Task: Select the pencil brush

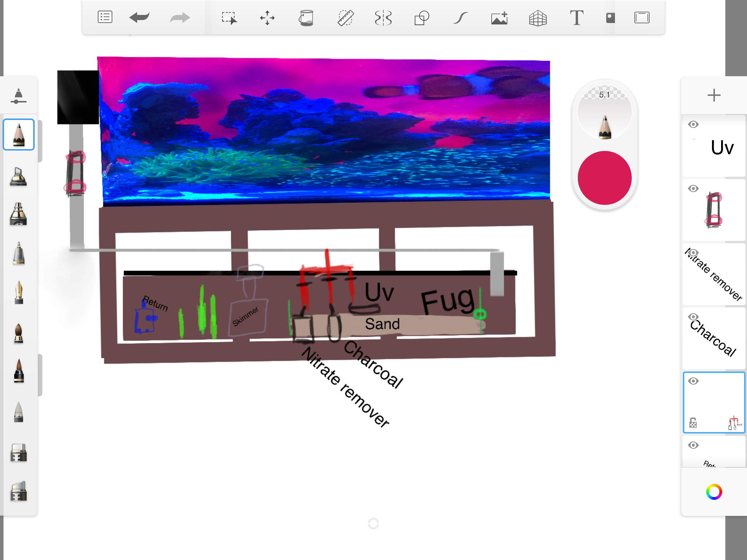Action: pyautogui.click(x=19, y=135)
